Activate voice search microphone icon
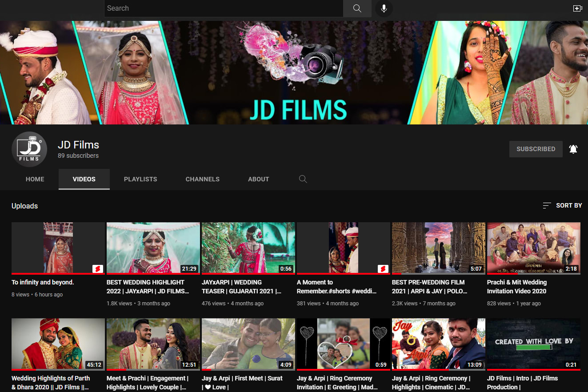Viewport: 588px width, 392px height. [384, 8]
